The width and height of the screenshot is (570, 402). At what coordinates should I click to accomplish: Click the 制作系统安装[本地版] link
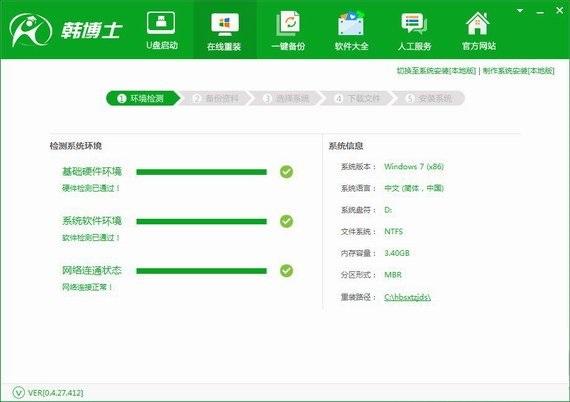518,71
